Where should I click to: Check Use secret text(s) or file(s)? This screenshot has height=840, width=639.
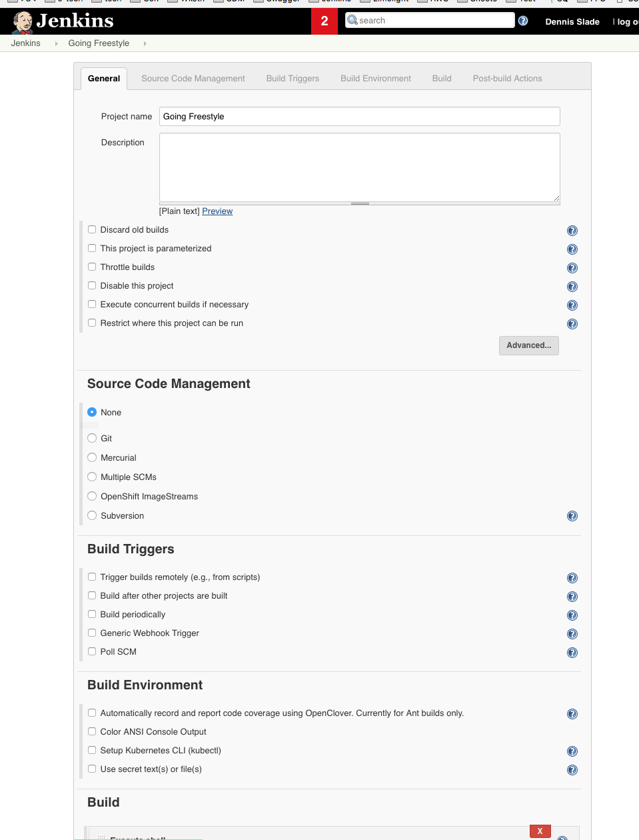(x=92, y=769)
